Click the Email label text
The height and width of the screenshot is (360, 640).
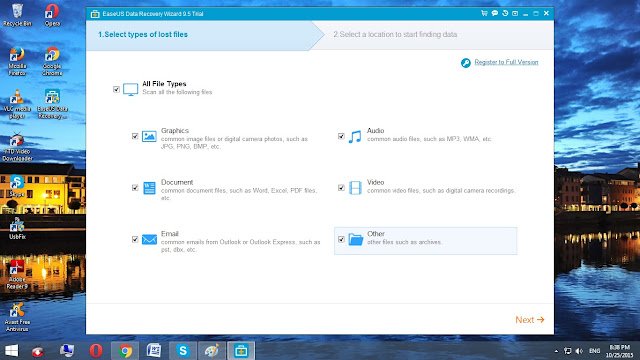click(x=170, y=233)
